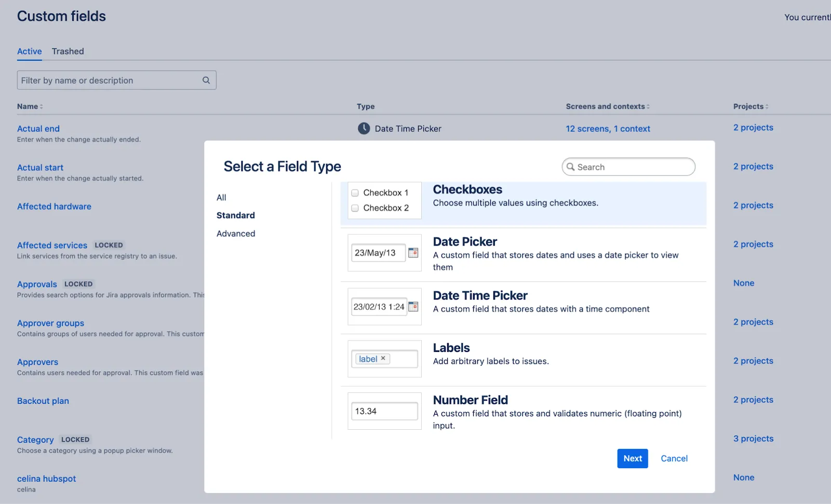Click the Next button
Image resolution: width=831 pixels, height=504 pixels.
[x=632, y=458]
